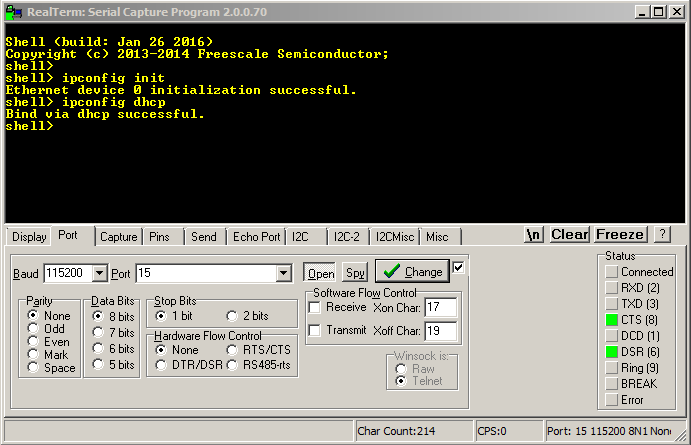Viewport: 691px width, 445px height.
Task: Switch to the Echo Port tab
Action: click(x=256, y=237)
